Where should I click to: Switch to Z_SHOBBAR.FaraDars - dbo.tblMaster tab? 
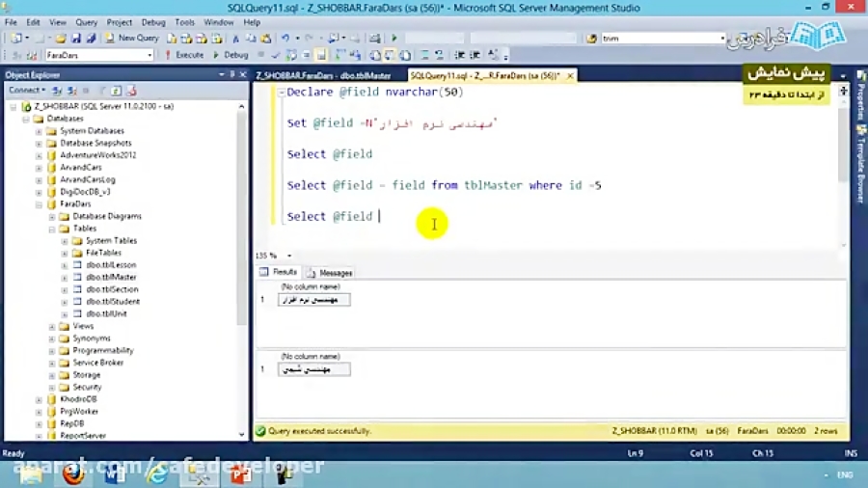click(x=323, y=75)
